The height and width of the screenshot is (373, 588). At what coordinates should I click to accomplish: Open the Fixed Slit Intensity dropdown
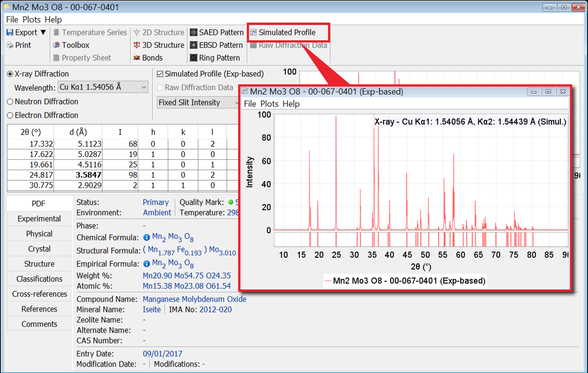point(198,103)
